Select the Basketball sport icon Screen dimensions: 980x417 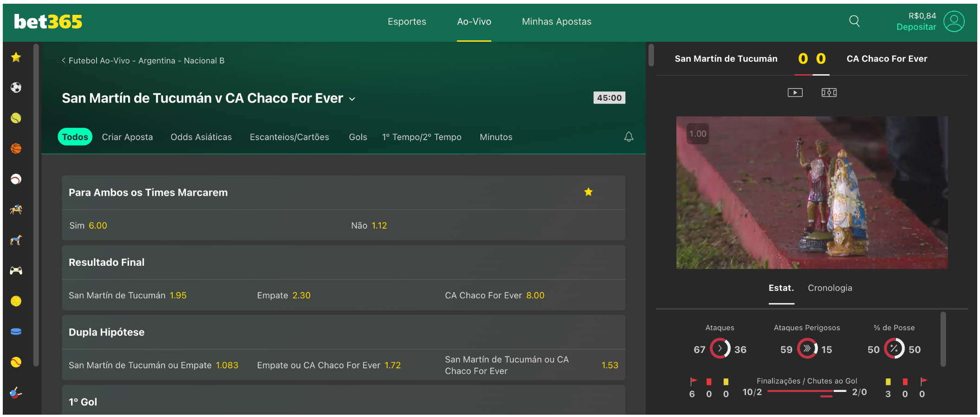pos(16,148)
